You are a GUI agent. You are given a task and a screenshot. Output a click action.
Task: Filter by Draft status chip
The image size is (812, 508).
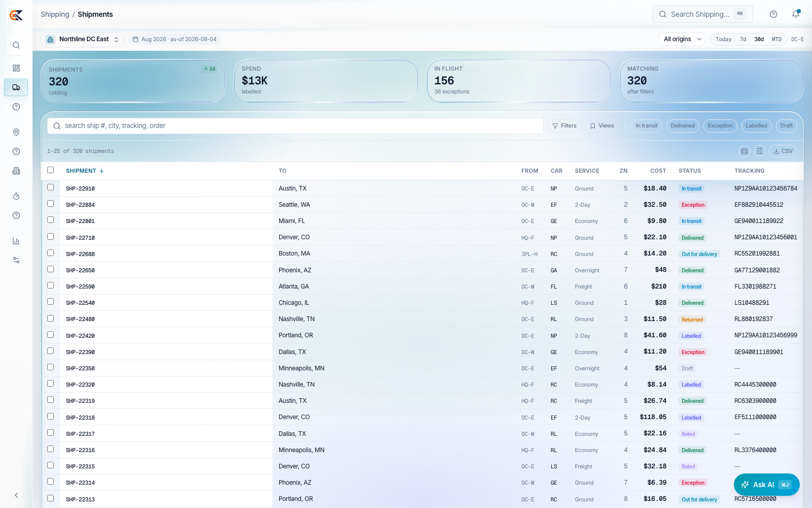pyautogui.click(x=787, y=126)
